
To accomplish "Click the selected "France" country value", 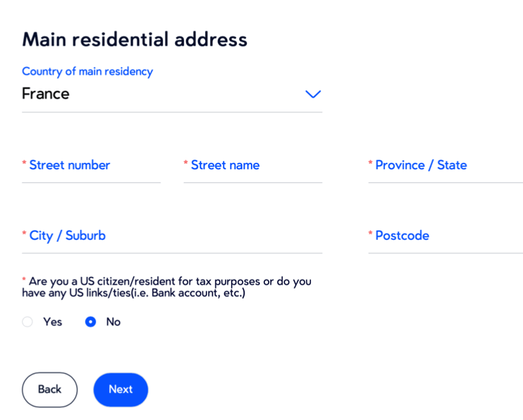I will 46,94.
